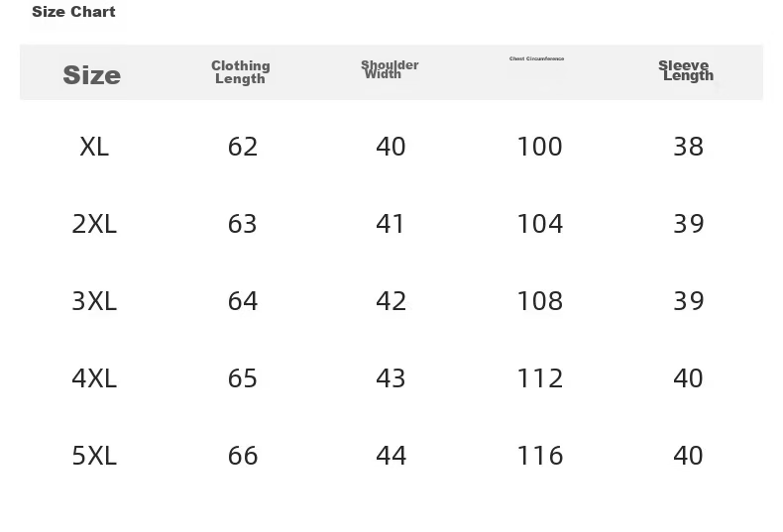Select the XL size row label
The image size is (783, 532).
click(x=94, y=147)
